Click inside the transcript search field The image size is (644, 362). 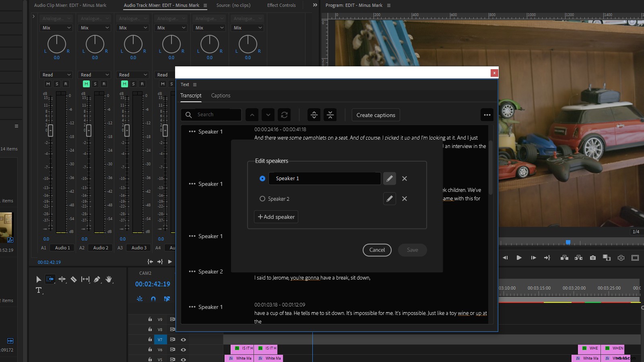point(213,115)
